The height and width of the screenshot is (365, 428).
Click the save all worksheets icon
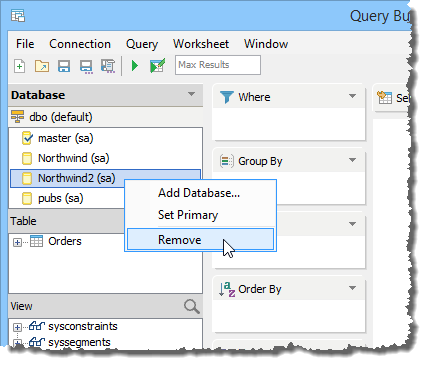108,66
